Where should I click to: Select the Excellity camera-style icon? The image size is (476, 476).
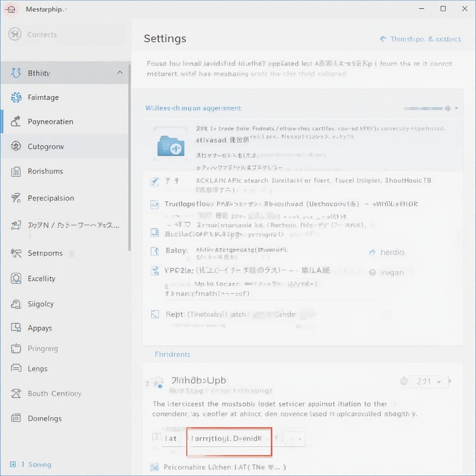(x=16, y=278)
